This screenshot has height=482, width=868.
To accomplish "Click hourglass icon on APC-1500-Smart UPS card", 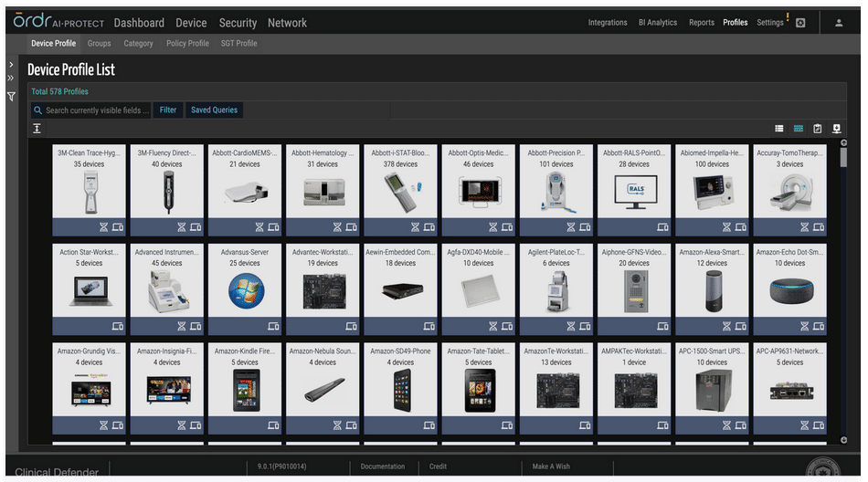I will 726,425.
